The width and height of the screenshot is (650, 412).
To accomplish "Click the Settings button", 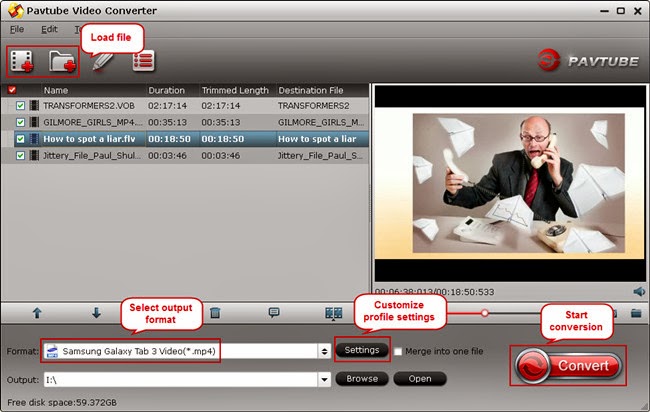I will [362, 350].
